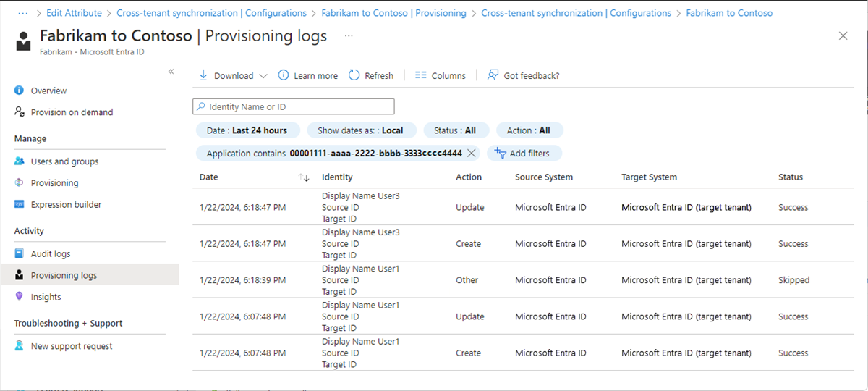Click the Got feedback icon
This screenshot has width=868, height=391.
(x=493, y=75)
